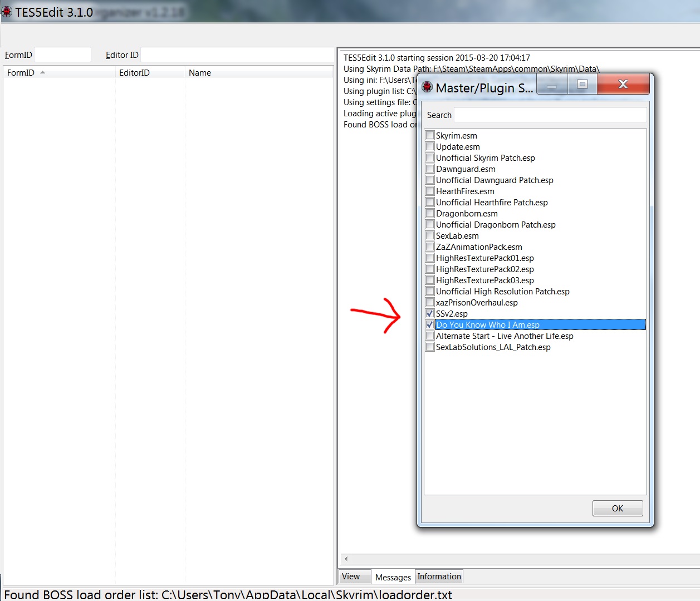
Task: Focus the FormID filter text box
Action: tap(62, 55)
